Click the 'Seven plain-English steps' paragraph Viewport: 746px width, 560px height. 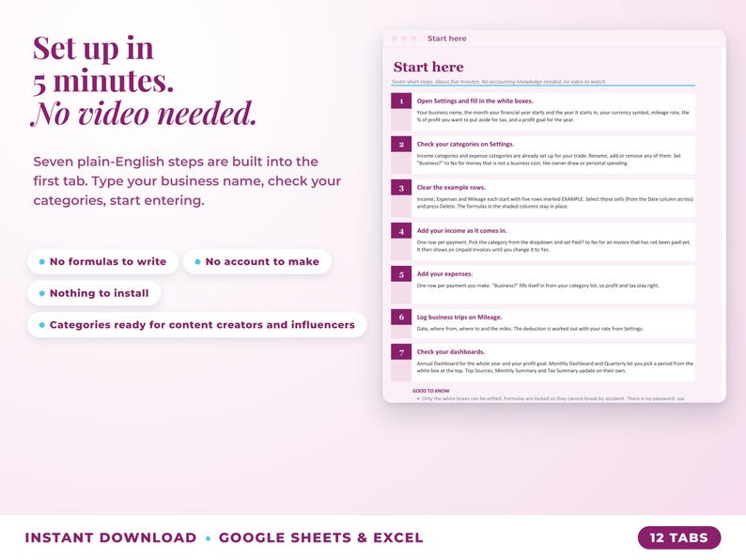tap(187, 180)
